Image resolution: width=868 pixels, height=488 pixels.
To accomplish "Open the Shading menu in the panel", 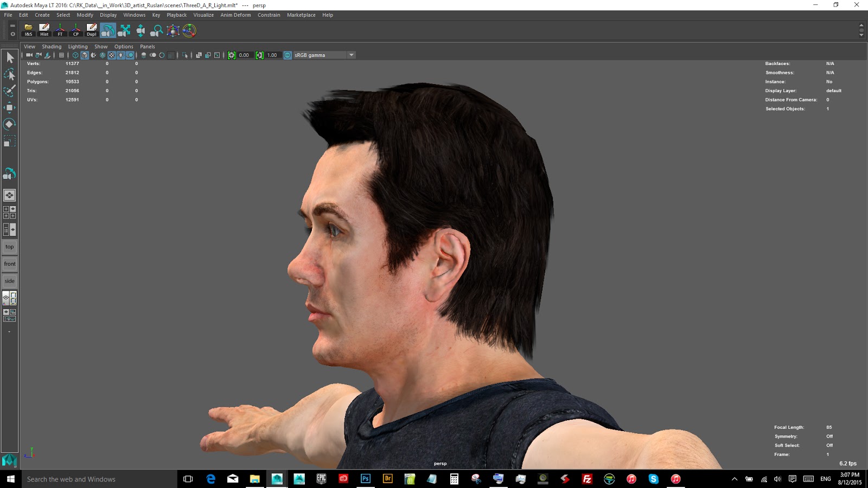I will [x=52, y=47].
